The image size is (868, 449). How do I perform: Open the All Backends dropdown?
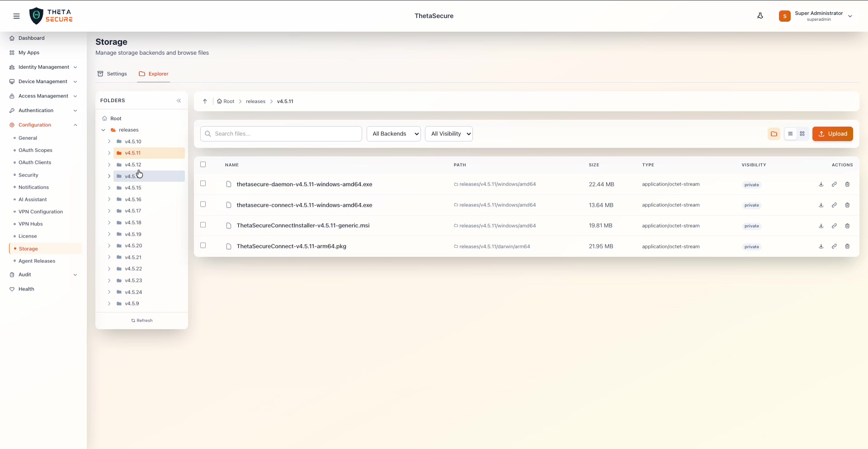(393, 134)
